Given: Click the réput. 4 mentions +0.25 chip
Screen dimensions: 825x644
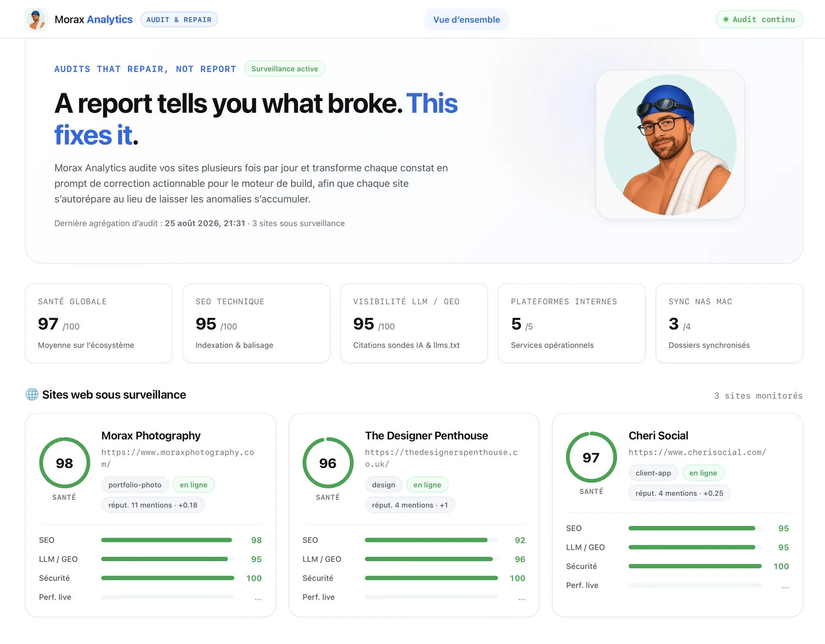Looking at the screenshot, I should coord(680,493).
